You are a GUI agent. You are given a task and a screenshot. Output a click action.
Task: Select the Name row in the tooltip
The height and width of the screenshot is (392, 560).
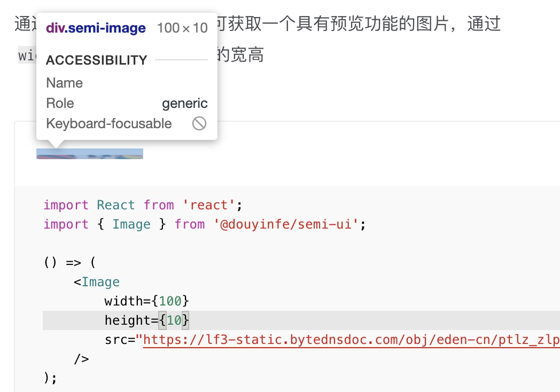pyautogui.click(x=64, y=83)
